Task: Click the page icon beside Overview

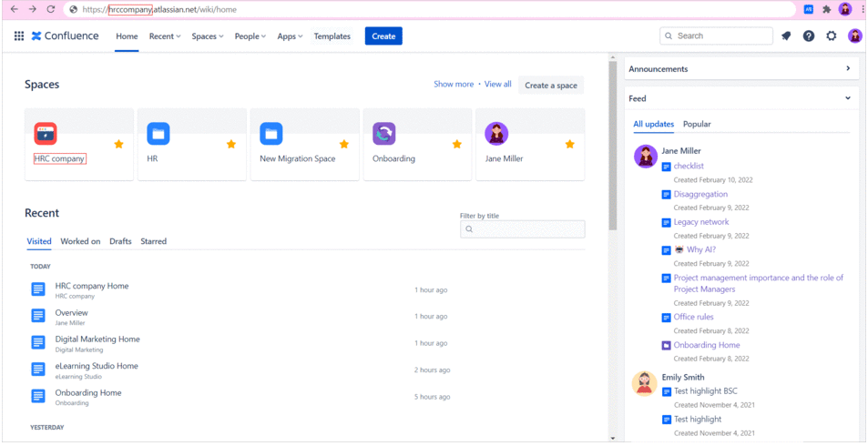Action: (38, 316)
